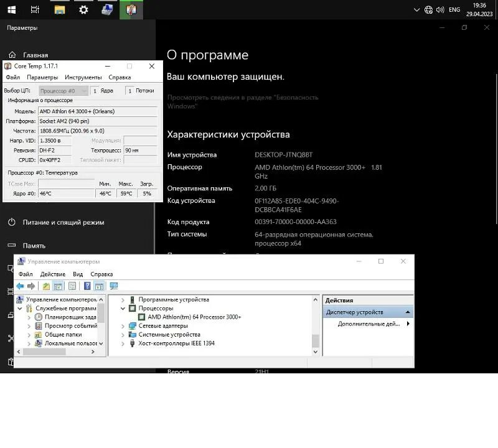
Task: Open Core Temp Файл menu
Action: (x=12, y=77)
